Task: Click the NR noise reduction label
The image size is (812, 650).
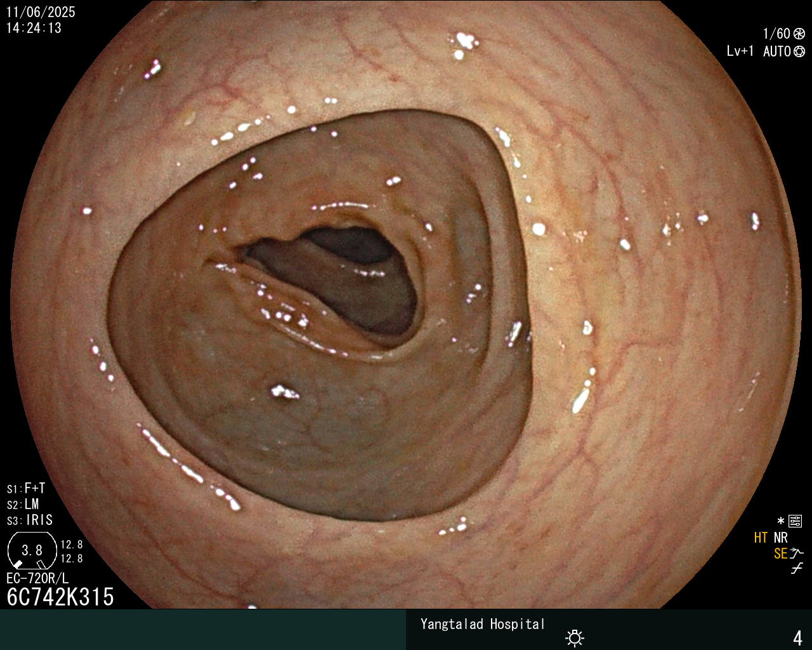Action: [x=781, y=538]
